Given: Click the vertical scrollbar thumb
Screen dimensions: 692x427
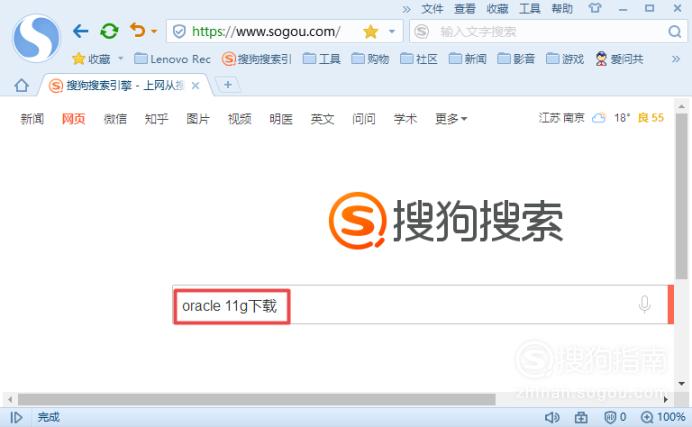Looking at the screenshot, I should [x=681, y=196].
